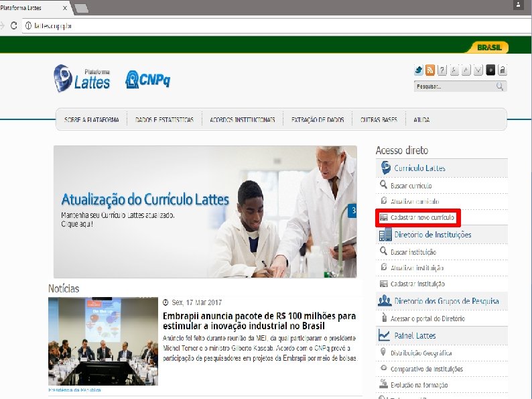Open the Twitter bird icon

[x=419, y=70]
